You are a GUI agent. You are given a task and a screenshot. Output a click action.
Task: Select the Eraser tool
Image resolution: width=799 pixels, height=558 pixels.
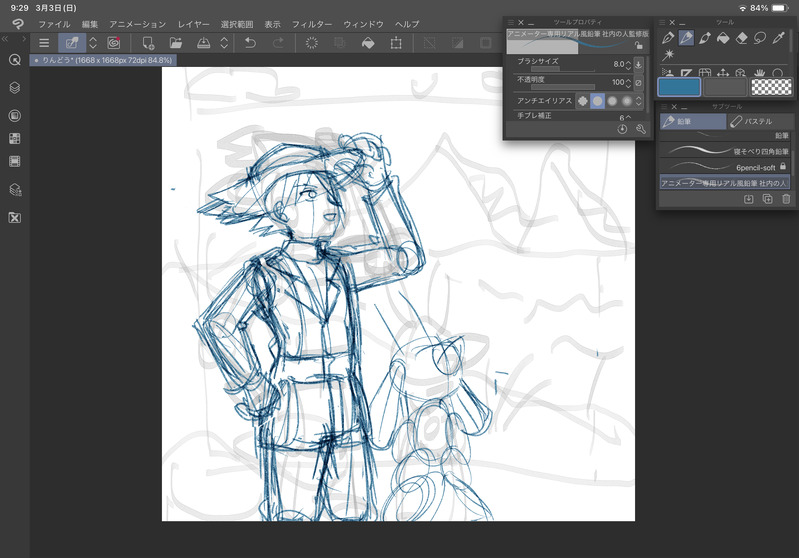741,38
